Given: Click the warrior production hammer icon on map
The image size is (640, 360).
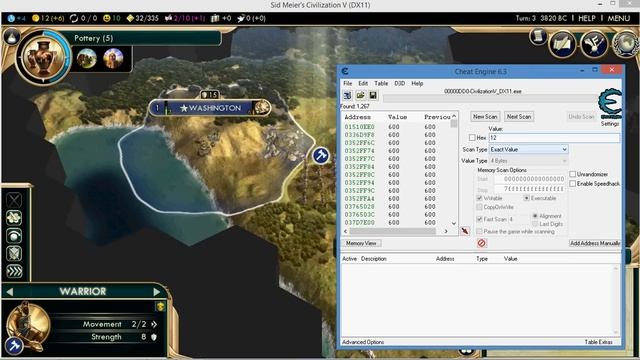Looking at the screenshot, I should click(321, 155).
